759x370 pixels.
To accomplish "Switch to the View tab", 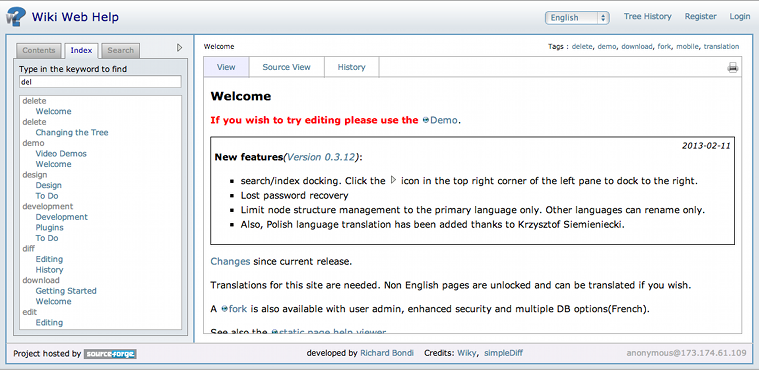I will pyautogui.click(x=226, y=67).
